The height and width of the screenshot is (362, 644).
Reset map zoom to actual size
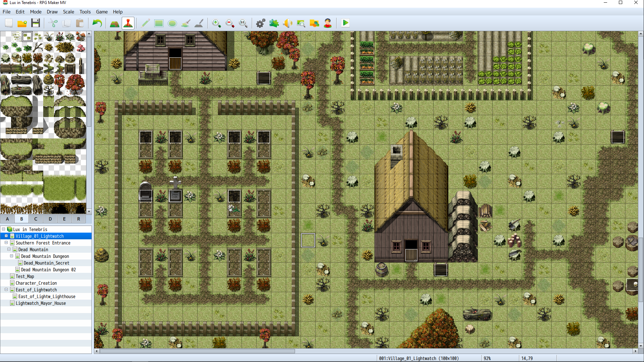243,23
